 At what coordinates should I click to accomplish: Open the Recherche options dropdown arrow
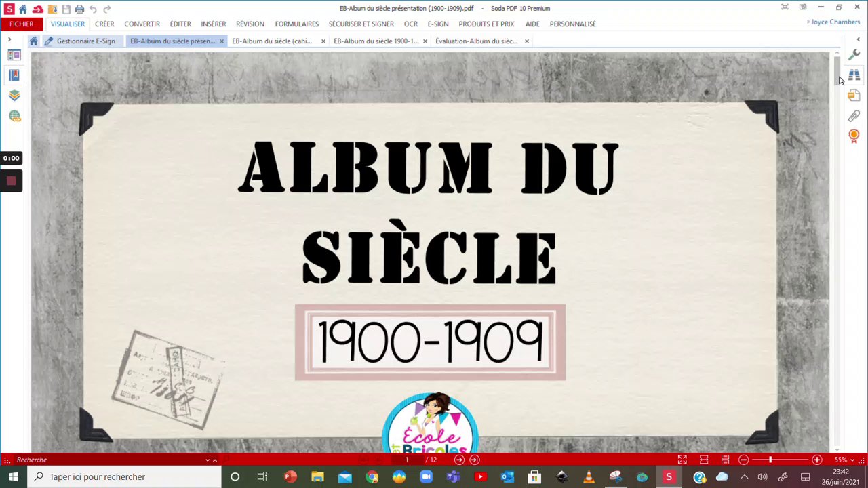(x=208, y=460)
